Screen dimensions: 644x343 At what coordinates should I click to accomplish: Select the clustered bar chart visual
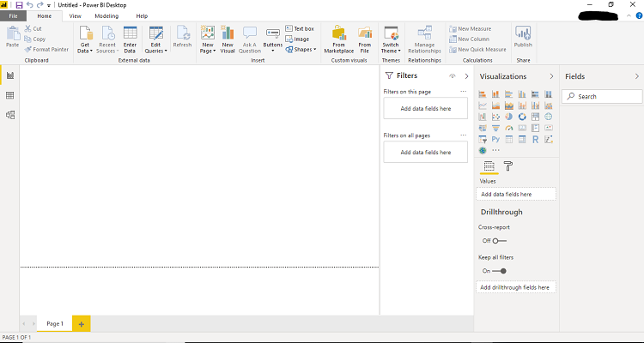(x=509, y=94)
